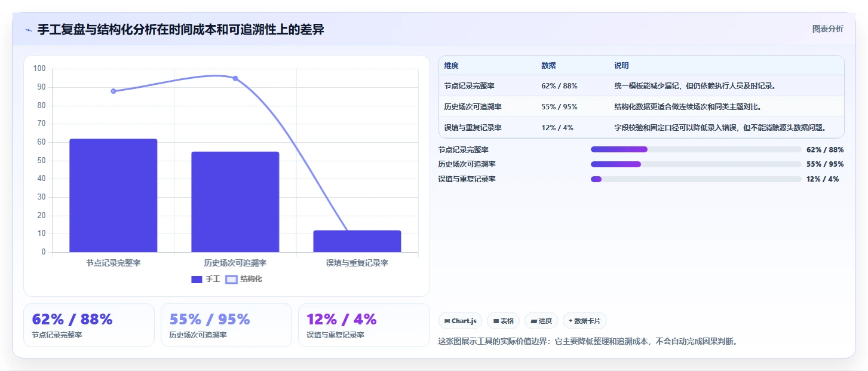Screen dimensions: 868x371
Task: Click y-axis tick label 50
Action: click(x=41, y=161)
